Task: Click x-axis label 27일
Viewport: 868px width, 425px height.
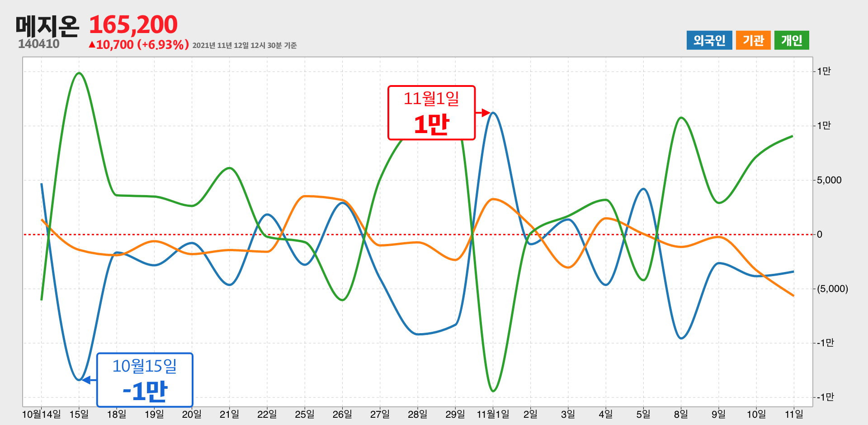Action: tap(380, 414)
